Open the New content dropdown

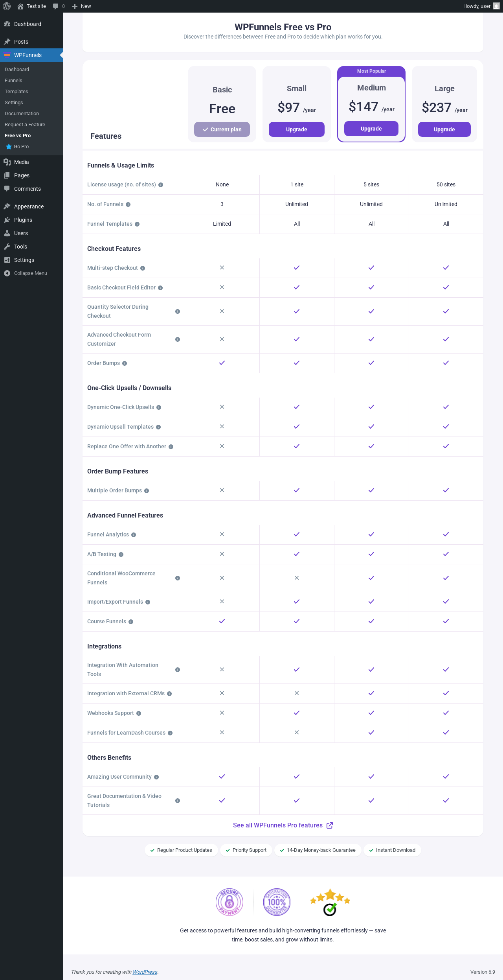point(82,6)
